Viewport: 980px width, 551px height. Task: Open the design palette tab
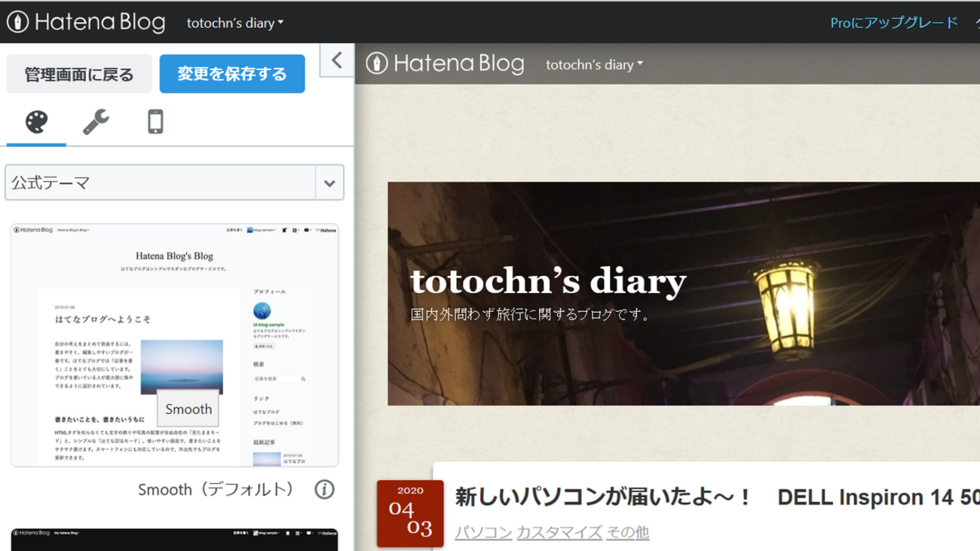36,122
